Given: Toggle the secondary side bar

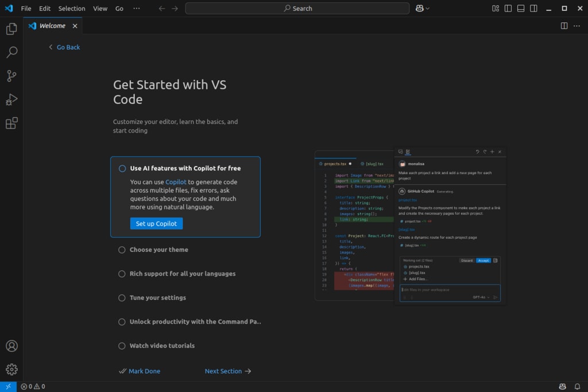Looking at the screenshot, I should pyautogui.click(x=533, y=8).
